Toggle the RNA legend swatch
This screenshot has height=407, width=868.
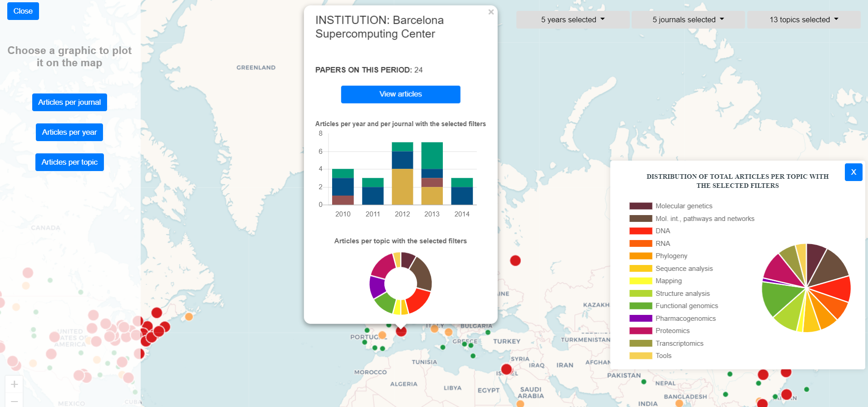(x=641, y=243)
